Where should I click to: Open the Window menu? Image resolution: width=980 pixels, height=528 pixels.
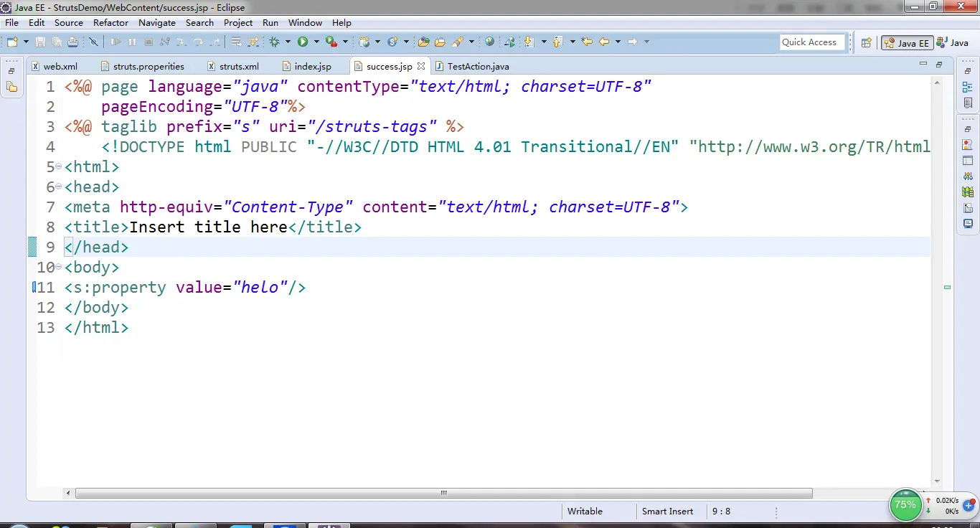(305, 22)
